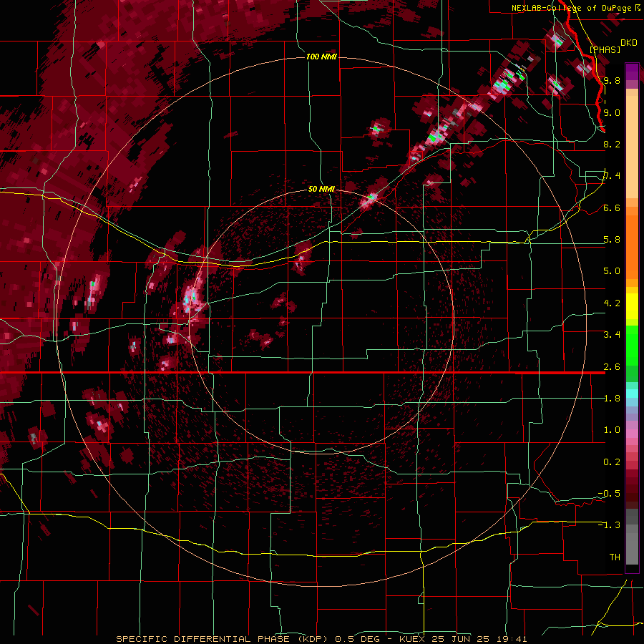Select the 9.8 legend value
The height and width of the screenshot is (644, 644).
pyautogui.click(x=612, y=80)
